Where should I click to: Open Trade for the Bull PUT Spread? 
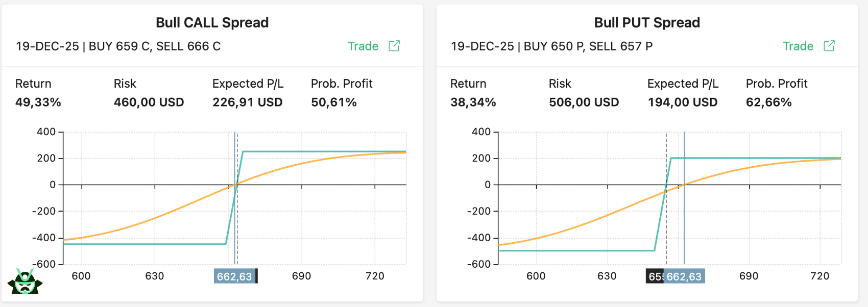[x=799, y=46]
